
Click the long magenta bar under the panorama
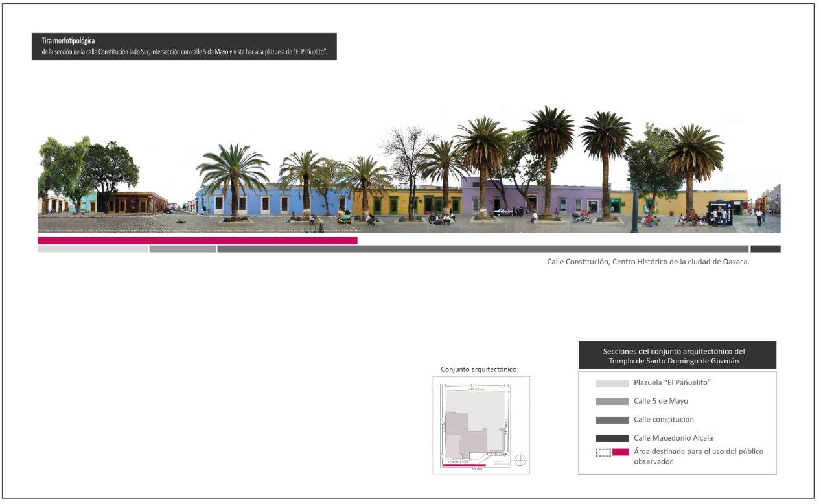point(197,240)
